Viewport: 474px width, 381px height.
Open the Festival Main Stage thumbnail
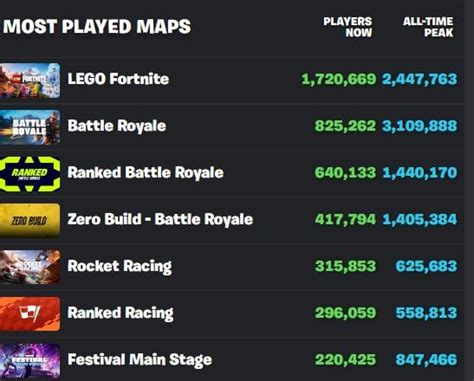pos(30,361)
